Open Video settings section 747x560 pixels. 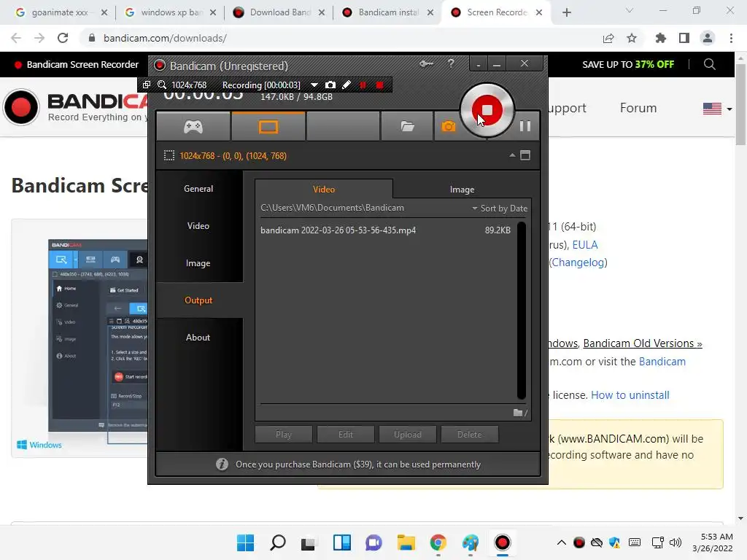[x=198, y=226]
